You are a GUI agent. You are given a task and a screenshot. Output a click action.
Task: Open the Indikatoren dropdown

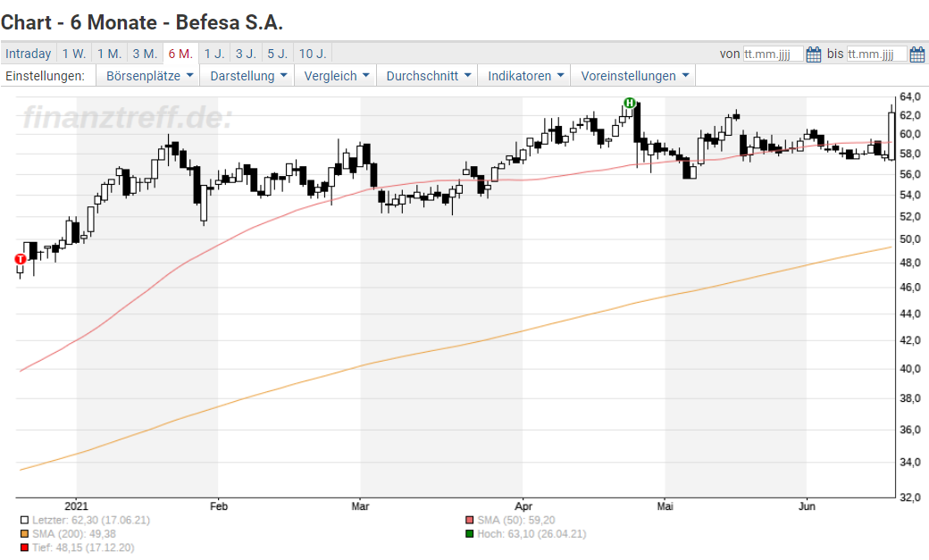pyautogui.click(x=525, y=76)
